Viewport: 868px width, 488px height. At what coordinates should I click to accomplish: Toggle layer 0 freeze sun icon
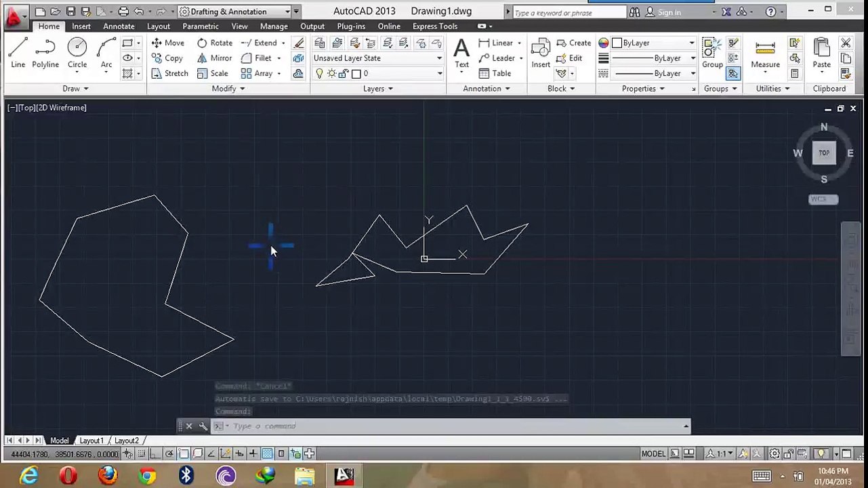click(331, 73)
